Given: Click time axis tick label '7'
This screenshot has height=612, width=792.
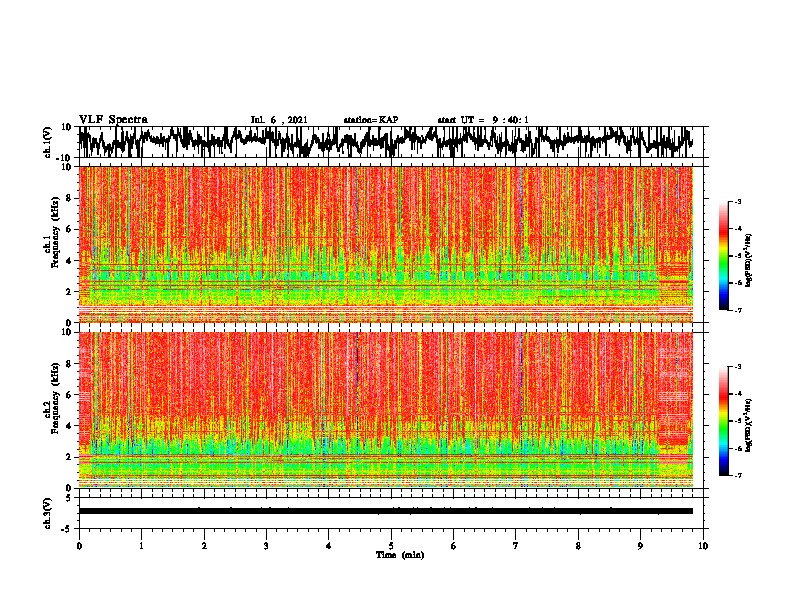Looking at the screenshot, I should click(x=516, y=546).
